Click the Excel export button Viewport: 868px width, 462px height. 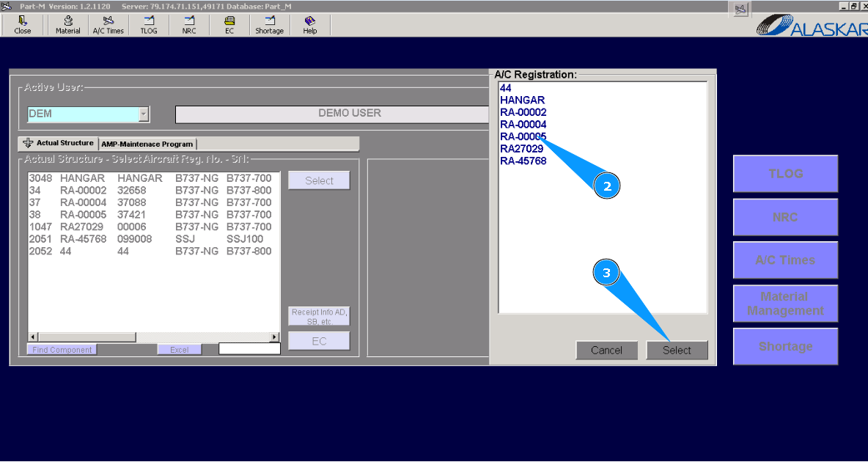point(180,350)
